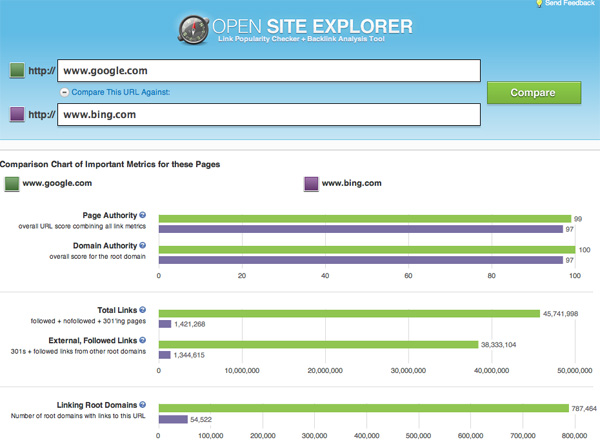Click the 38,333,104 value label

coord(499,345)
